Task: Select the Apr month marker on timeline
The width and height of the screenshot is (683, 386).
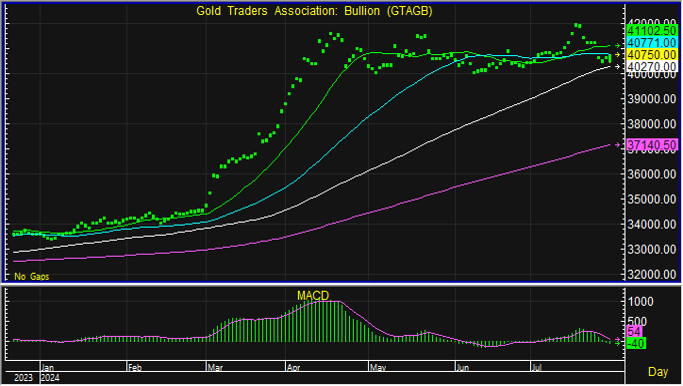Action: (294, 368)
